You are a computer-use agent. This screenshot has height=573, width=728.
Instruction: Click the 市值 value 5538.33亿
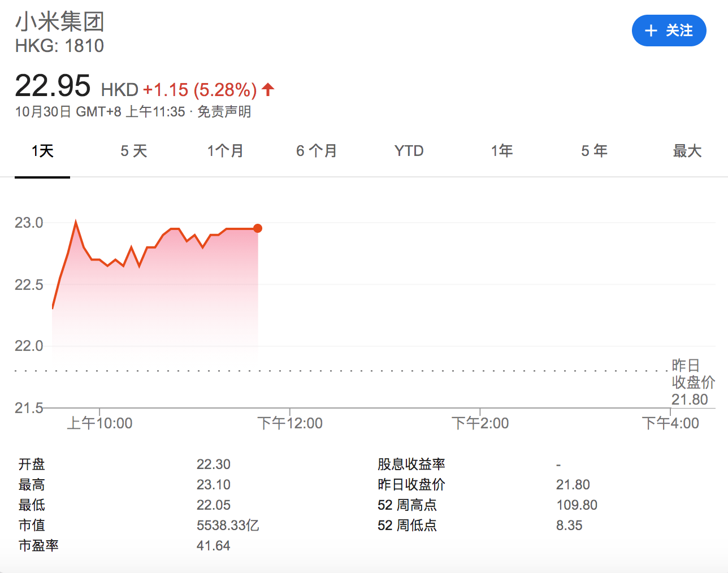click(x=228, y=526)
